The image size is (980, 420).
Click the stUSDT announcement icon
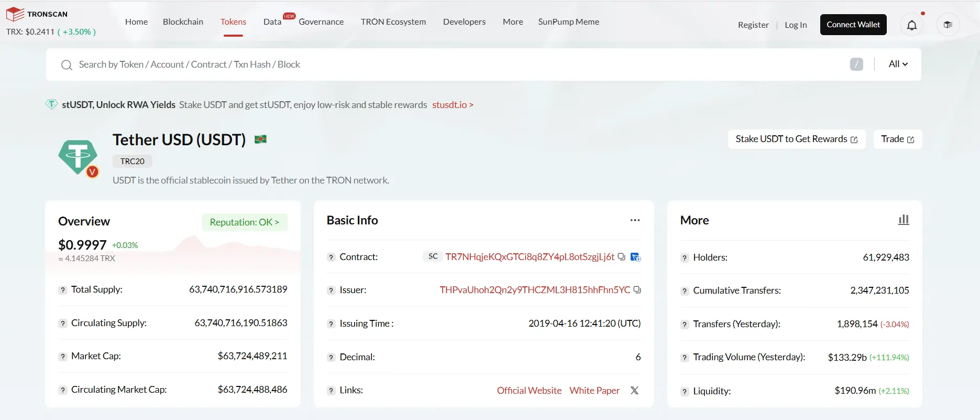tap(51, 104)
